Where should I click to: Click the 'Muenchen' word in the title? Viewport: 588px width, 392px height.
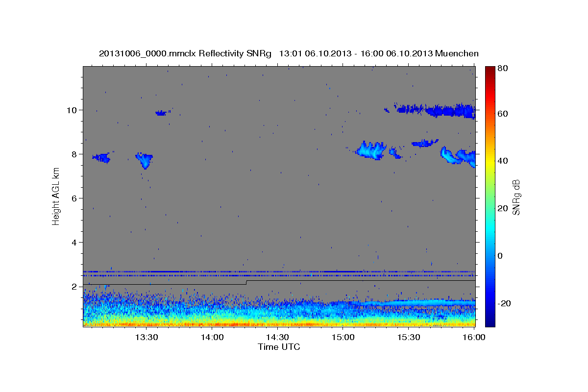click(457, 53)
